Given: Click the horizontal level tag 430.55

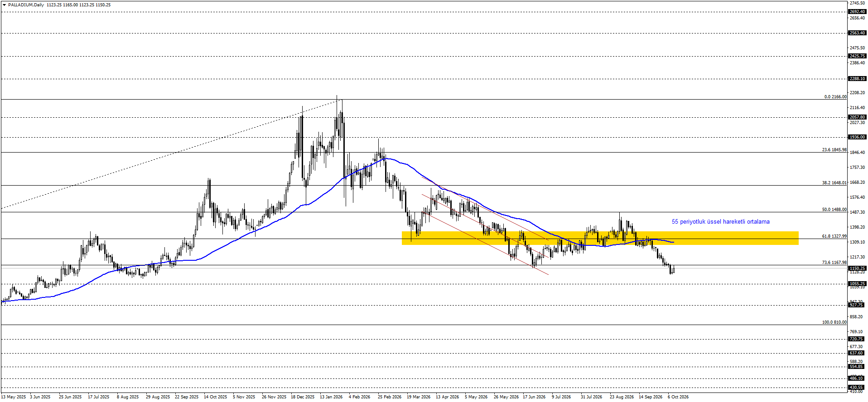Looking at the screenshot, I should [857, 388].
